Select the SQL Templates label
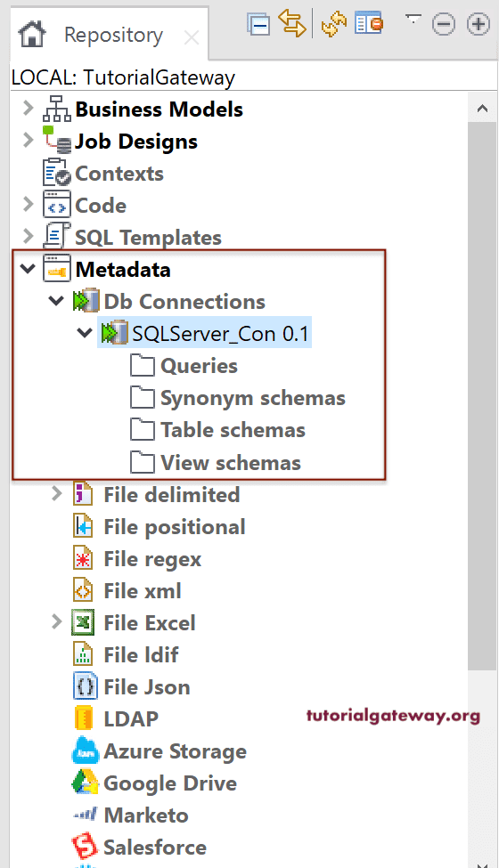This screenshot has width=499, height=868. 148,238
